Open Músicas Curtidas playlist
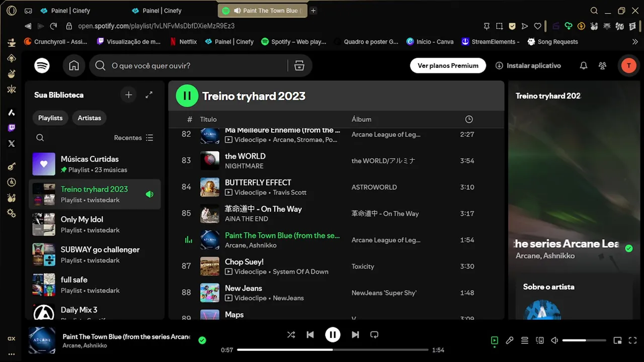Screen dimensions: 644x362 pyautogui.click(x=95, y=164)
